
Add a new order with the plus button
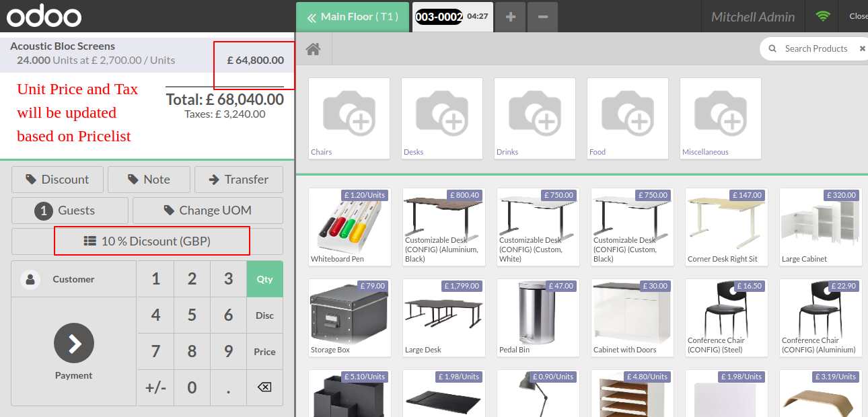[x=510, y=17]
